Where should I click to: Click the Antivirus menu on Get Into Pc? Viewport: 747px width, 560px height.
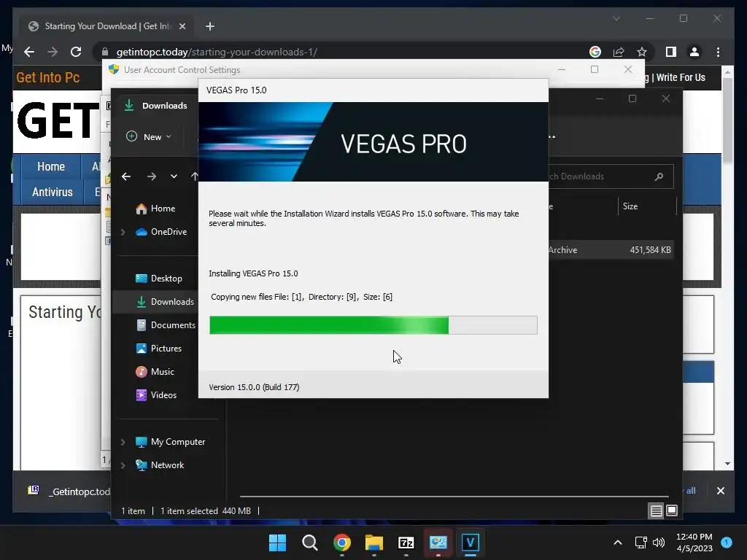click(x=53, y=192)
